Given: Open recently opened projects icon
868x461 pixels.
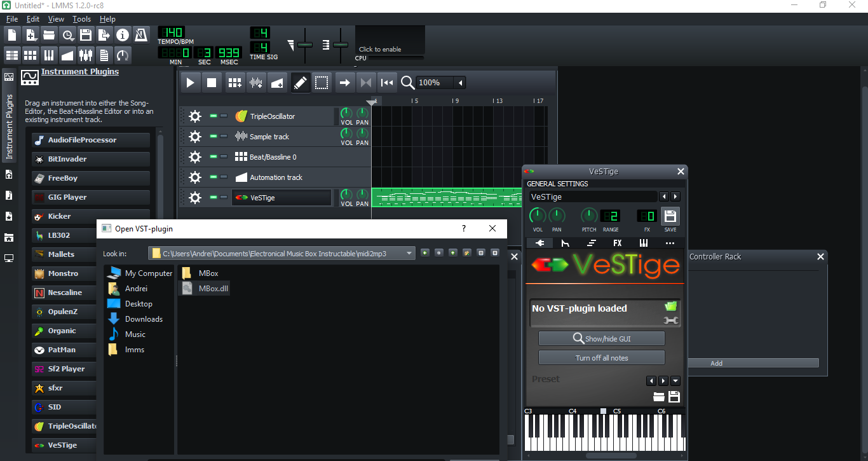Looking at the screenshot, I should tap(67, 34).
